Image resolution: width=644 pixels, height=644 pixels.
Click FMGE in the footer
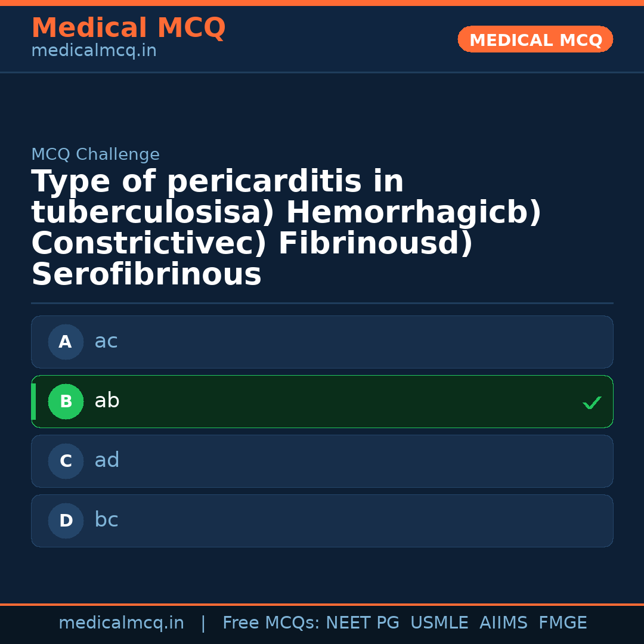click(562, 623)
